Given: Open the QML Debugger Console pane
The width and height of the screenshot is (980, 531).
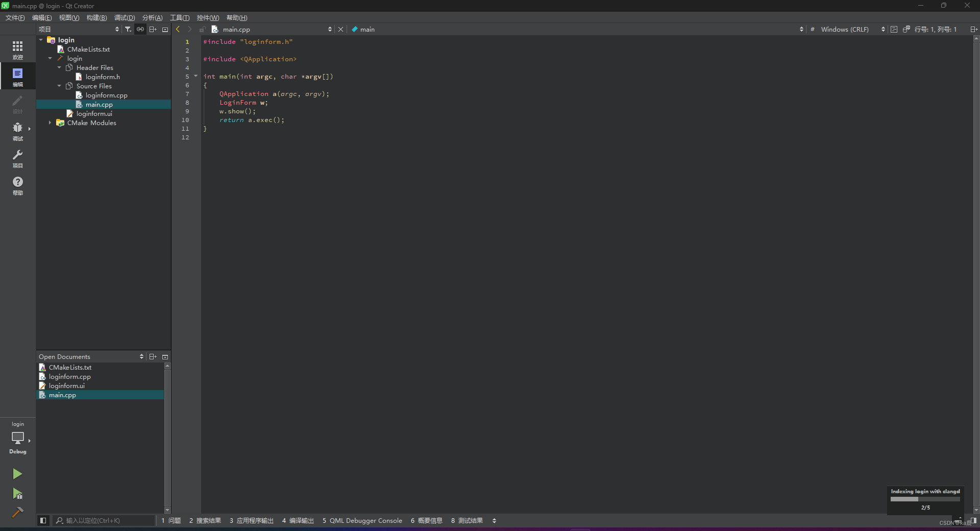Looking at the screenshot, I should tap(362, 520).
